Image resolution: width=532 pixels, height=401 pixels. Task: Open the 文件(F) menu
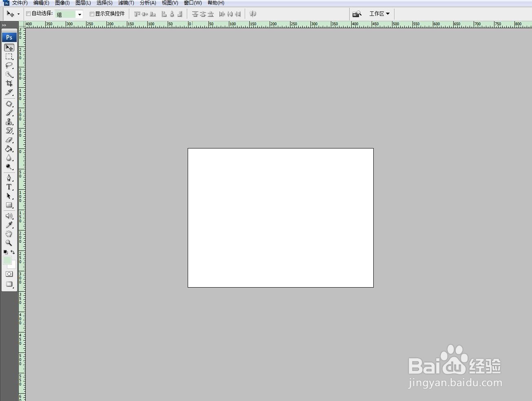pyautogui.click(x=20, y=3)
